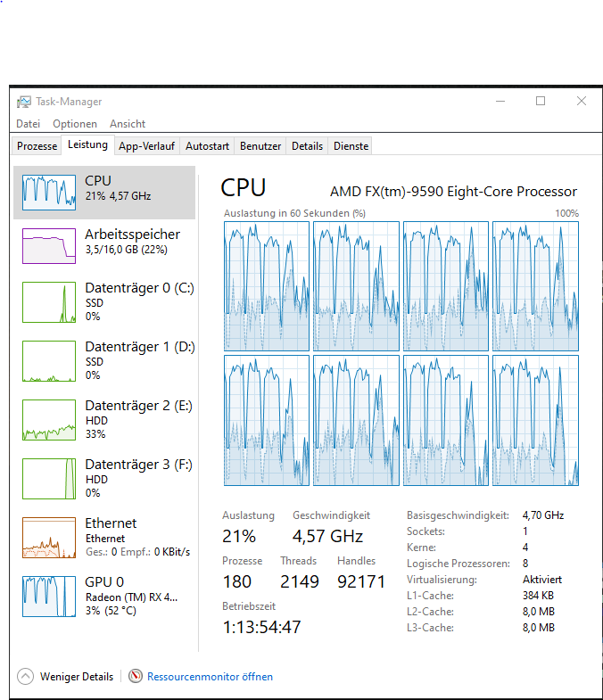The width and height of the screenshot is (603, 700).
Task: Click the Geschwindigkeit value 4,57 GHz
Action: tap(328, 536)
